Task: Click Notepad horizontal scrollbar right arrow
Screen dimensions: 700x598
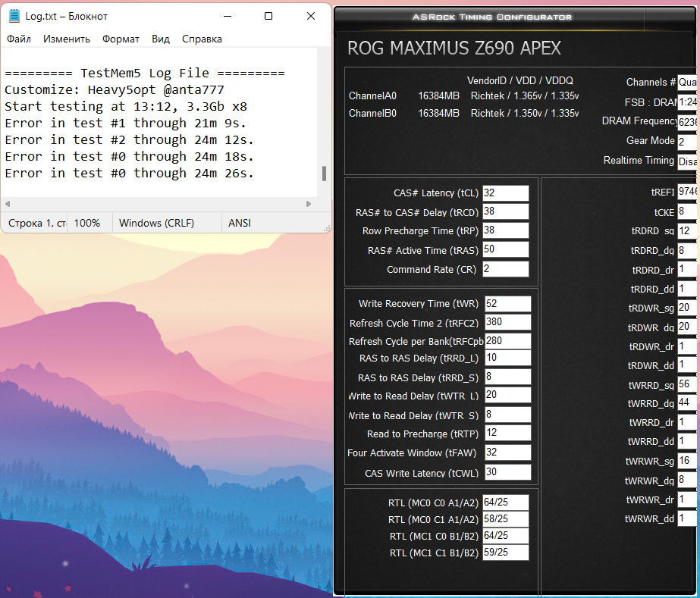Action: click(309, 204)
